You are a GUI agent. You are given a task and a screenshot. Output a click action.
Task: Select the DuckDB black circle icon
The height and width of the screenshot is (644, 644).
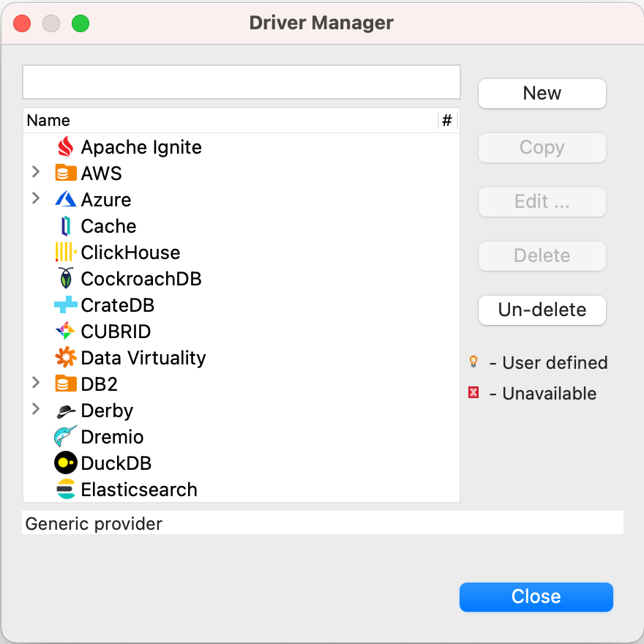[x=66, y=463]
